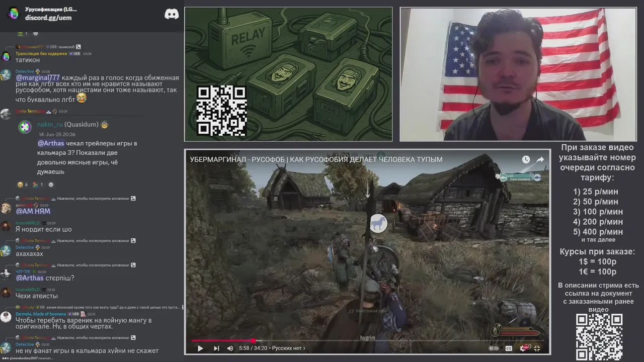The height and width of the screenshot is (362, 644).
Task: Toggle the autoplay switch in player
Action: tap(494, 348)
